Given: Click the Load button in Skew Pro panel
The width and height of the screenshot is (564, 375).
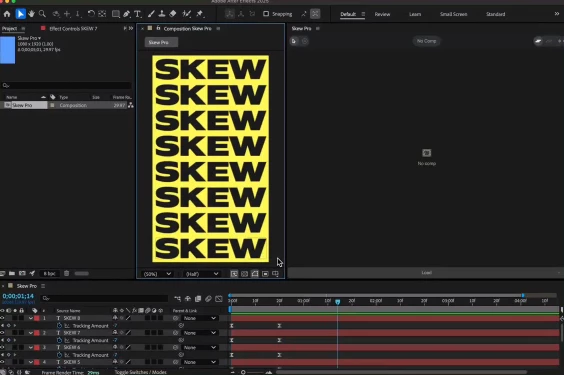Looking at the screenshot, I should point(426,273).
